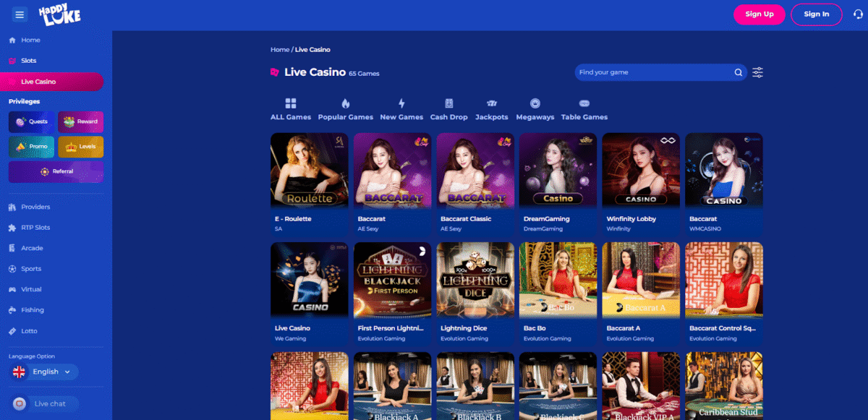Click the RTP Slots puzzle icon
Image resolution: width=868 pixels, height=420 pixels.
point(12,228)
